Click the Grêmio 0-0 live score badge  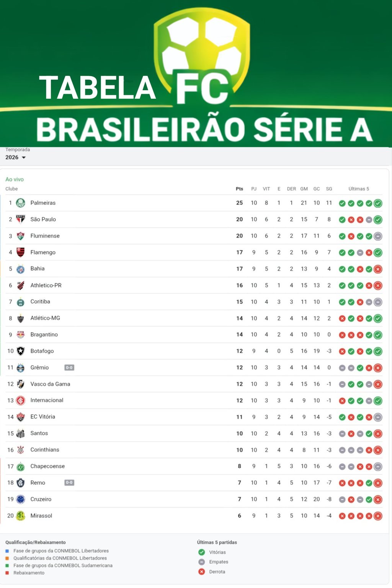pos(69,367)
